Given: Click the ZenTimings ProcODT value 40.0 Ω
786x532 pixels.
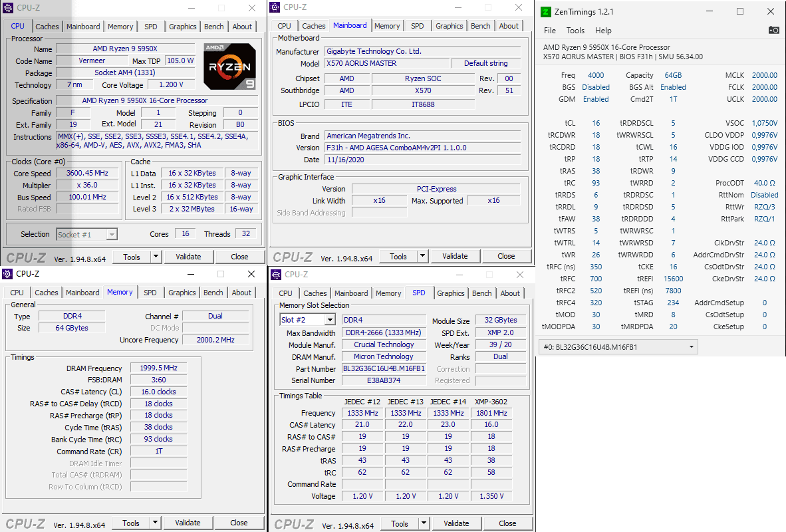Looking at the screenshot, I should pos(765,183).
